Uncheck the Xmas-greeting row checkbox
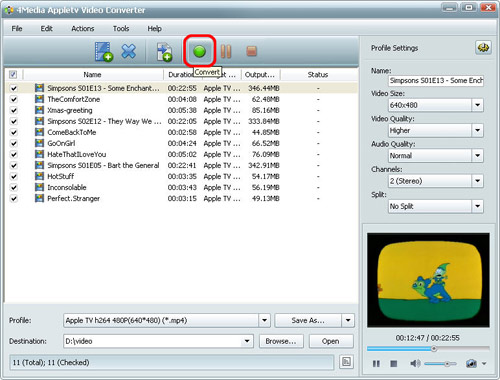This screenshot has width=500, height=380. [14, 110]
